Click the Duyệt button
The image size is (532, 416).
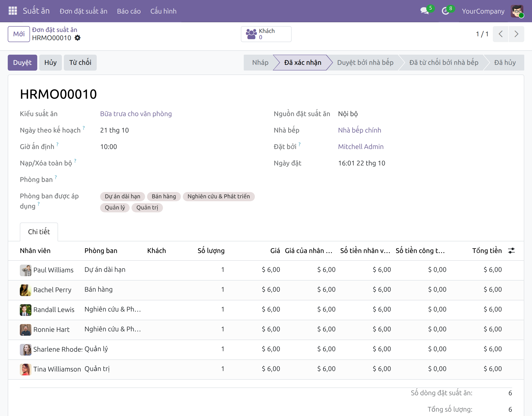point(22,63)
